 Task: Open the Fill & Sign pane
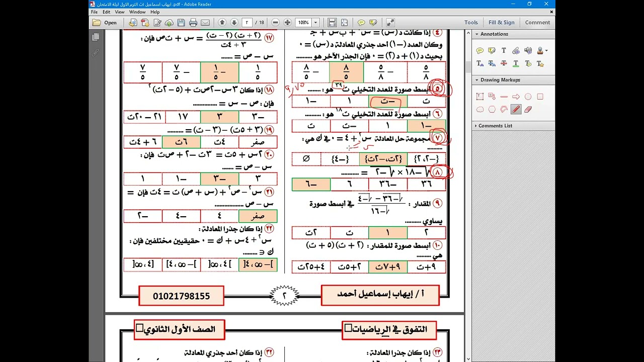click(502, 23)
